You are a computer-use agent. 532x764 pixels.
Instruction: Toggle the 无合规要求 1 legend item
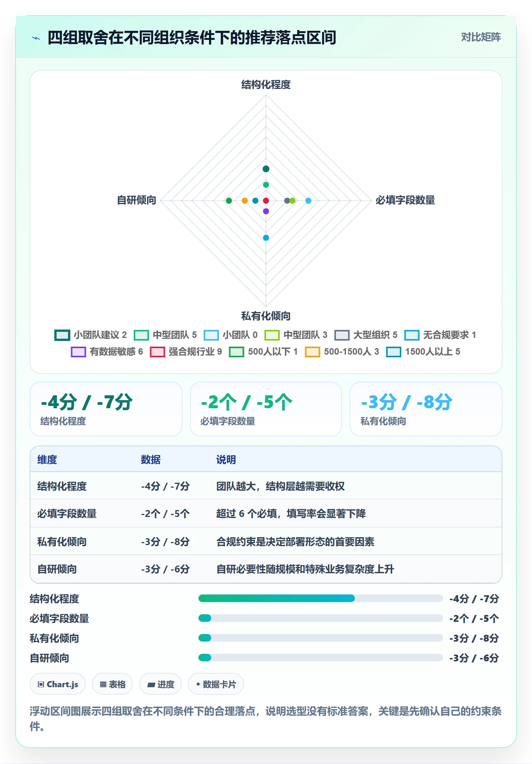pos(440,335)
